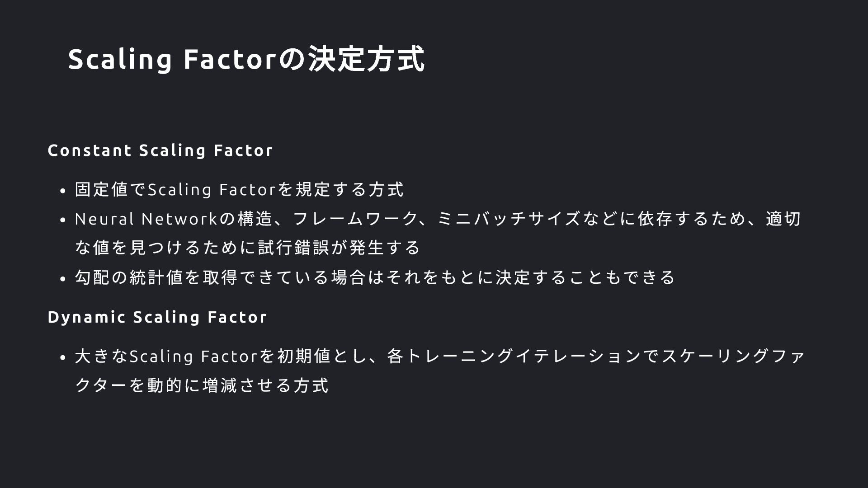Click the continuation line 'な値を見つけるために試行錯誤が発生する'
The width and height of the screenshot is (868, 488).
point(248,248)
